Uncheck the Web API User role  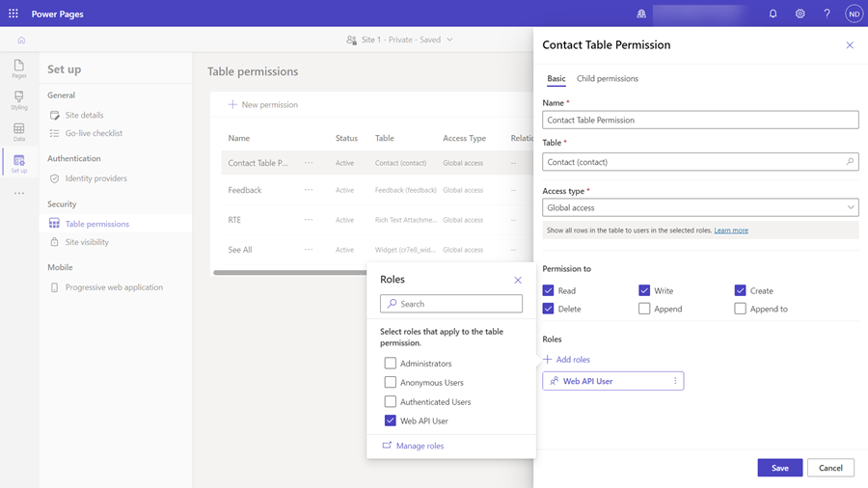point(391,420)
